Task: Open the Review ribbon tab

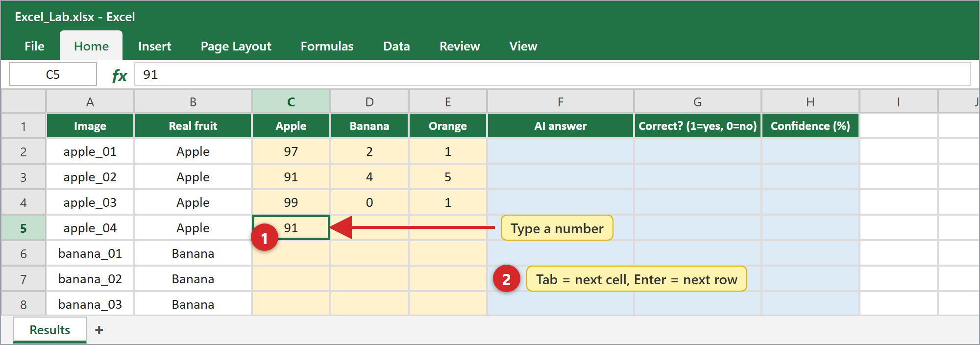Action: pos(460,46)
